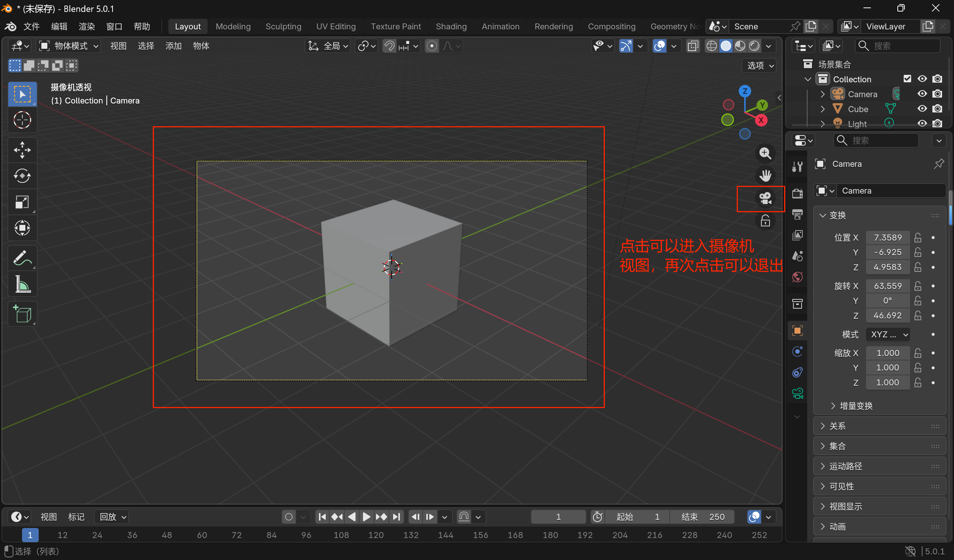
Task: Select the Scale tool
Action: [22, 202]
